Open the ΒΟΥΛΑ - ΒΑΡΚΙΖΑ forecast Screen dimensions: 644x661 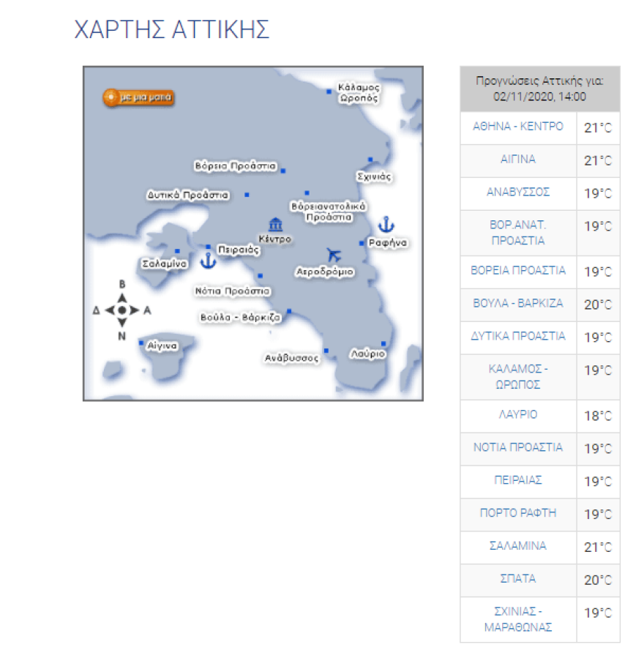point(517,304)
